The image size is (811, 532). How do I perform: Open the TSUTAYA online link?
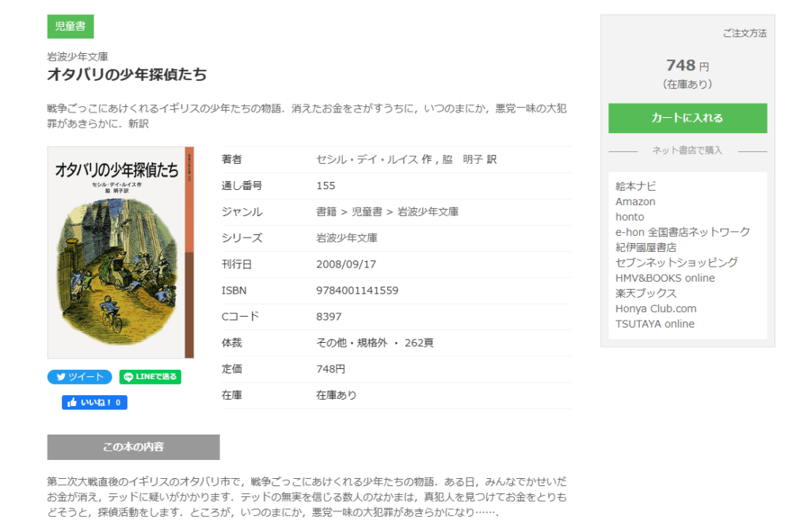pos(654,324)
